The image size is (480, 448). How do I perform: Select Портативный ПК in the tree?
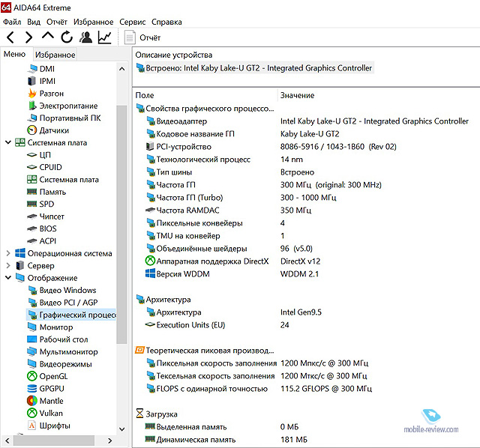click(x=64, y=118)
